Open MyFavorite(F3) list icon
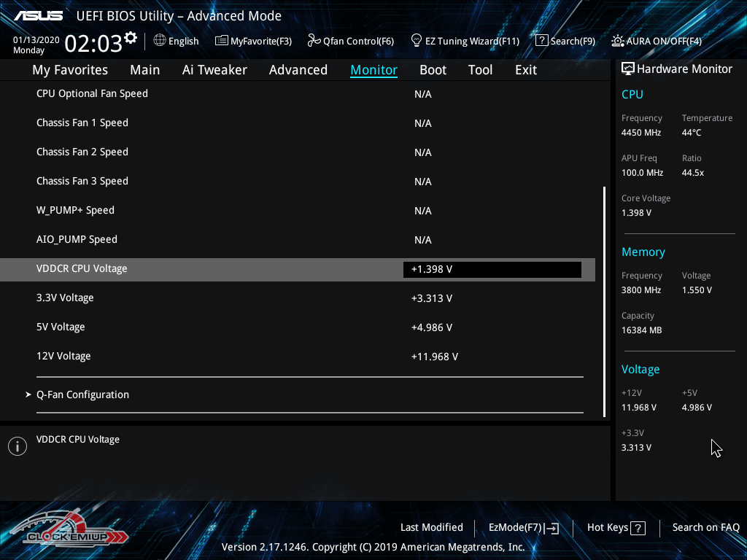This screenshot has width=747, height=560. click(222, 41)
